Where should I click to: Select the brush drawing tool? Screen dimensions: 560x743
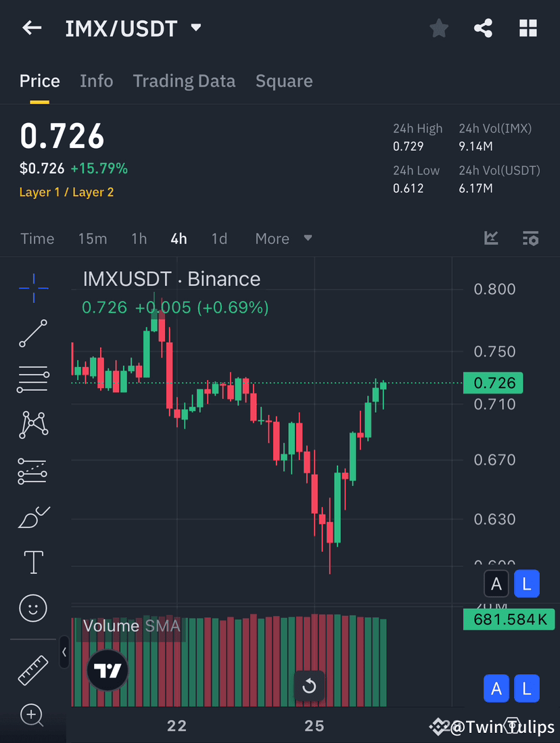click(32, 516)
